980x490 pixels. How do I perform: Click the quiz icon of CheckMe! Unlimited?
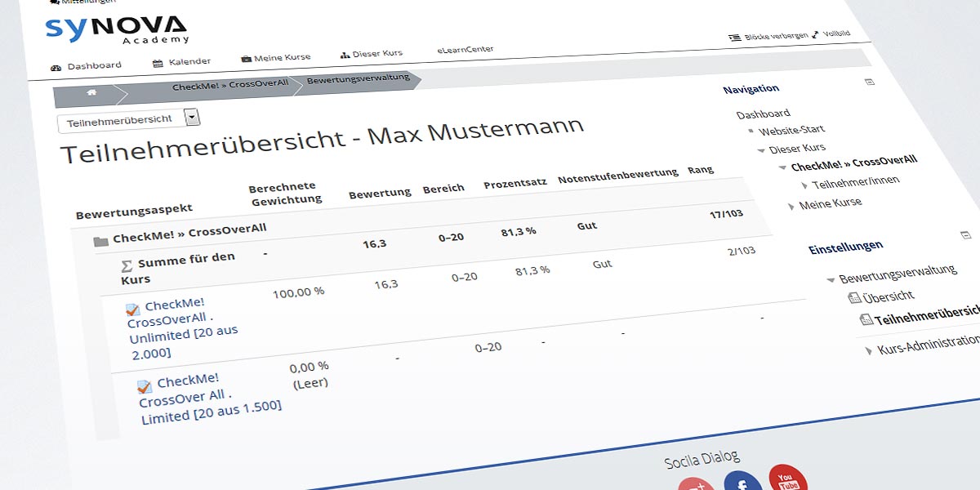[x=133, y=310]
